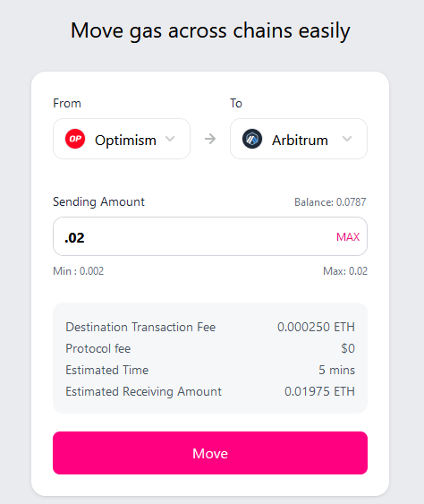Screen dimensions: 424x504
Task: Expand the Optimism chain dropdown chevron
Action: click(170, 139)
